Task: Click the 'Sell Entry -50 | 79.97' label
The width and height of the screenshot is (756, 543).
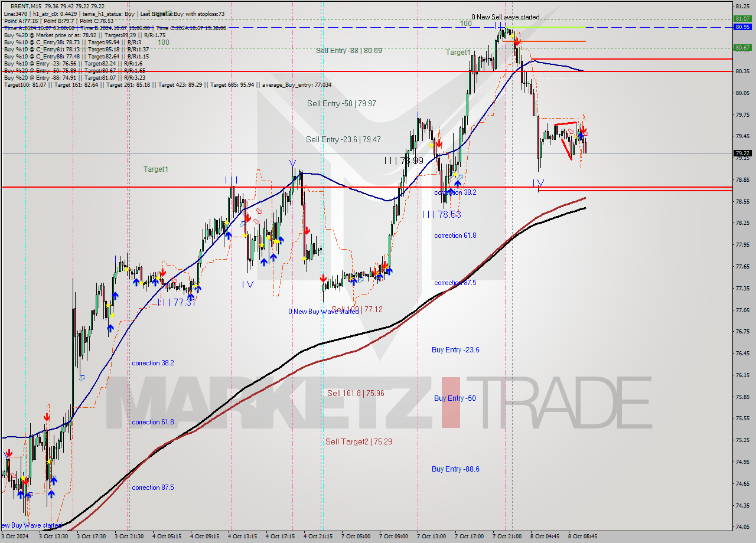Action: pyautogui.click(x=341, y=103)
